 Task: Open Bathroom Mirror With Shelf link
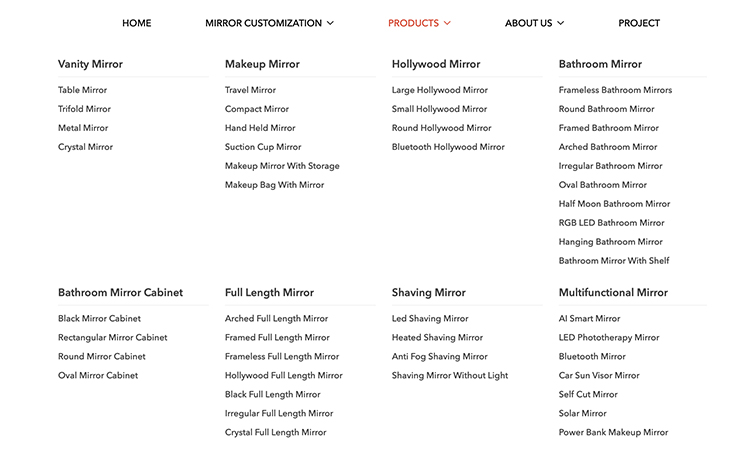pyautogui.click(x=614, y=261)
